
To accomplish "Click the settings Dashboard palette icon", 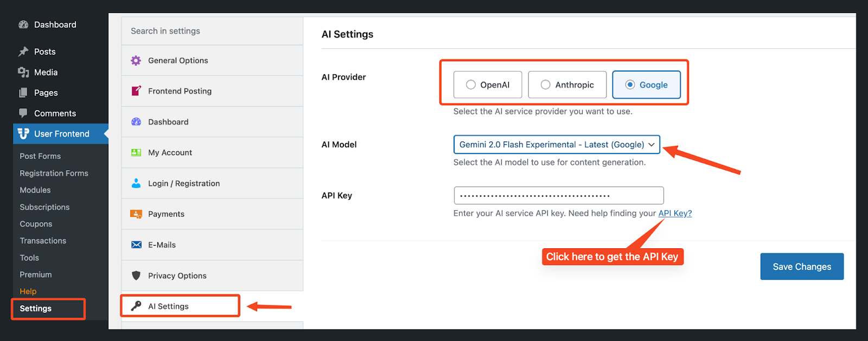I will pyautogui.click(x=136, y=122).
